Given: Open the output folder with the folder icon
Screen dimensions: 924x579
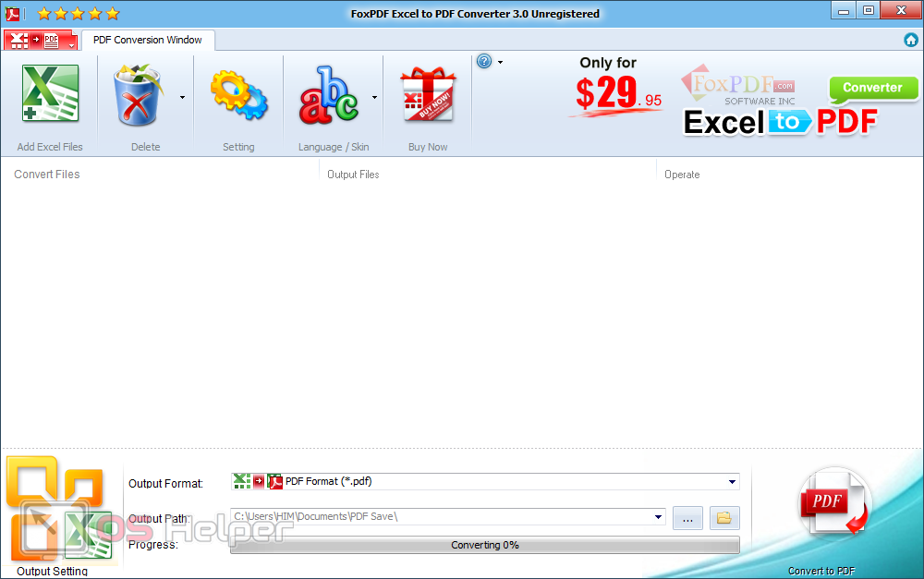Looking at the screenshot, I should 724,518.
